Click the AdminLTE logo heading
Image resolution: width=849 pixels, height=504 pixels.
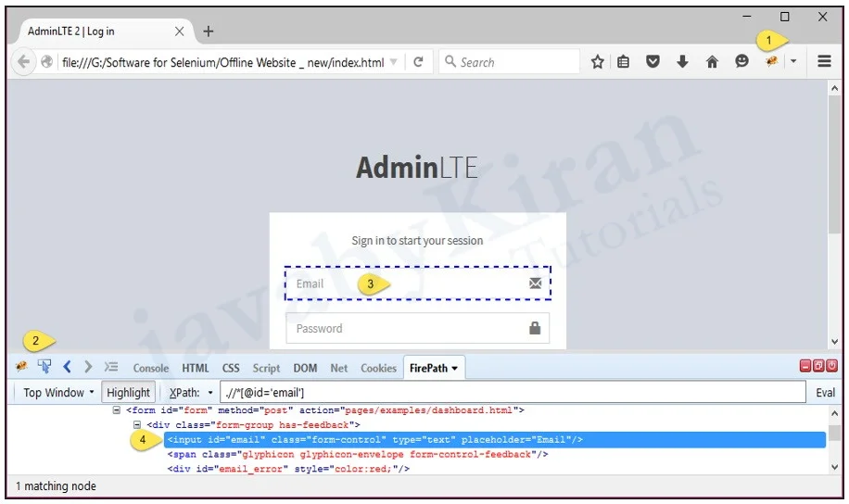tap(417, 167)
